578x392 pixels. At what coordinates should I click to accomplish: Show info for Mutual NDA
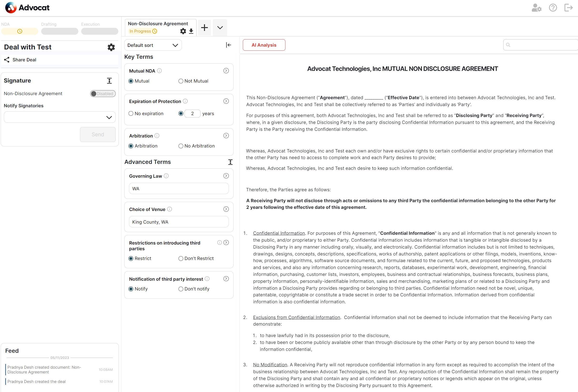(159, 71)
